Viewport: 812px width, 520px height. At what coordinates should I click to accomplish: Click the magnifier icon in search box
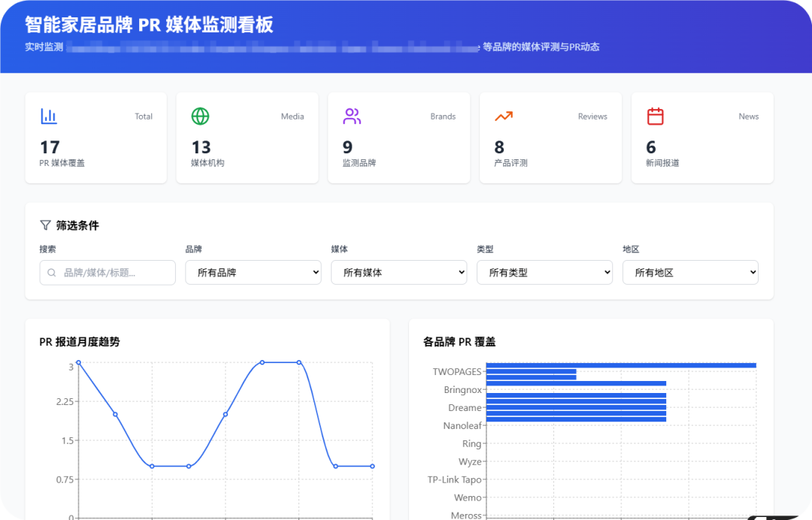pyautogui.click(x=52, y=273)
